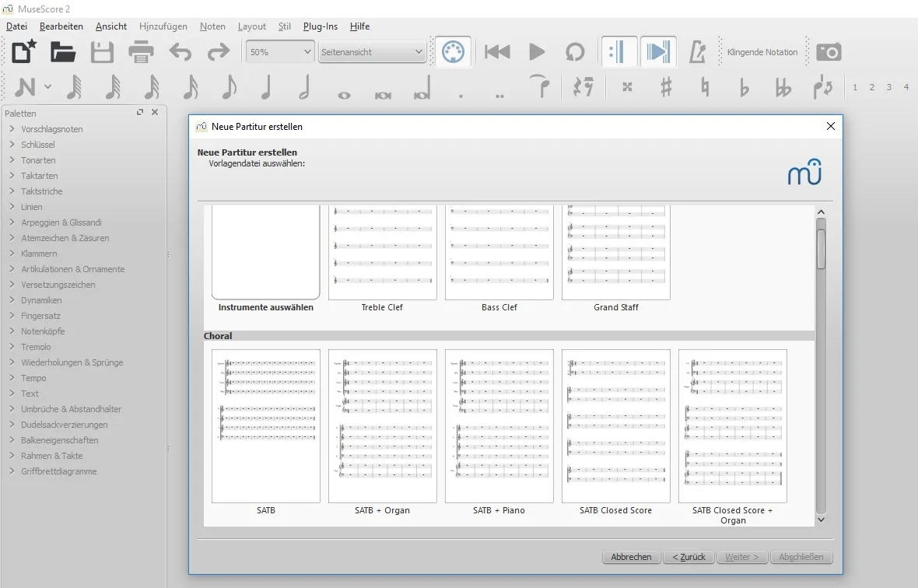Click the Zurück button
918x588 pixels.
click(688, 557)
